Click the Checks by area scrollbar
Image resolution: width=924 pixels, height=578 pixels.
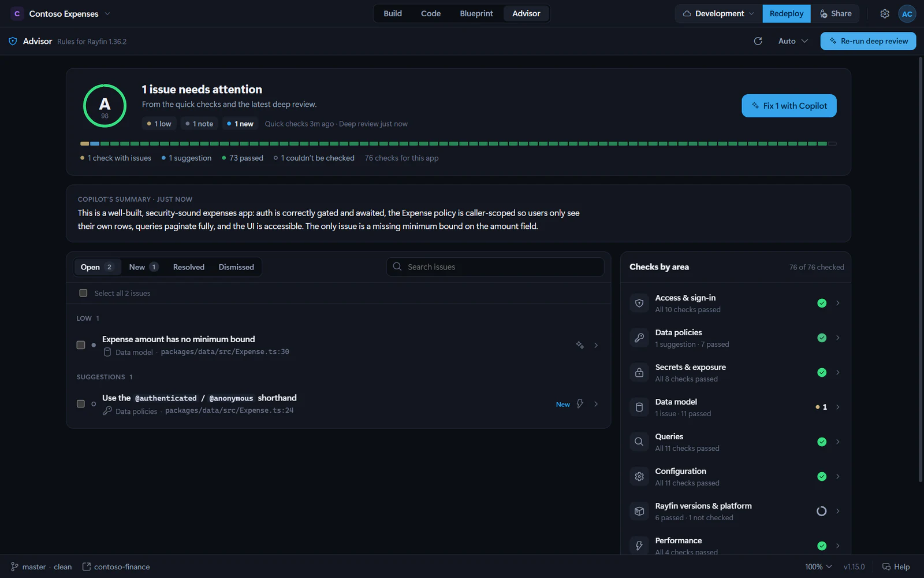pyautogui.click(x=921, y=269)
